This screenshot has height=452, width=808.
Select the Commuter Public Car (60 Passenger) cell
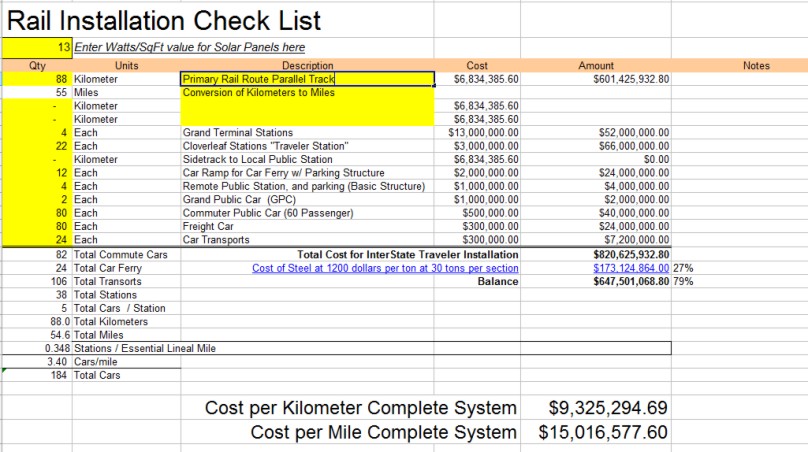pyautogui.click(x=307, y=213)
